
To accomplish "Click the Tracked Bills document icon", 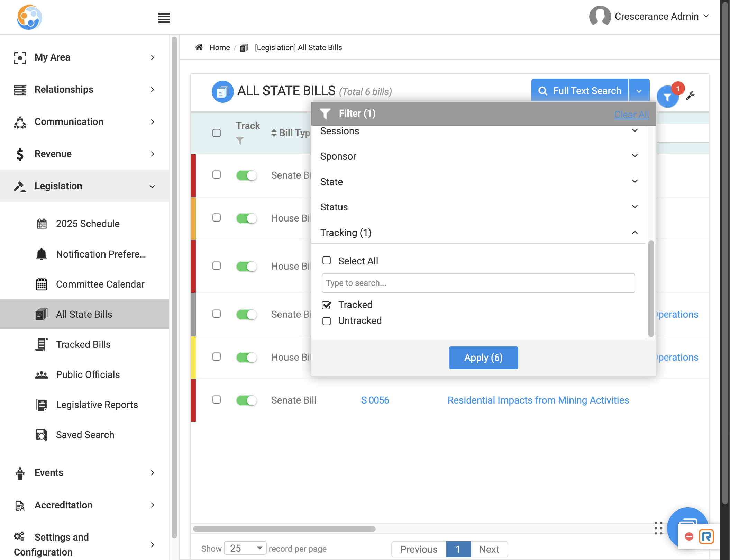I will (42, 344).
